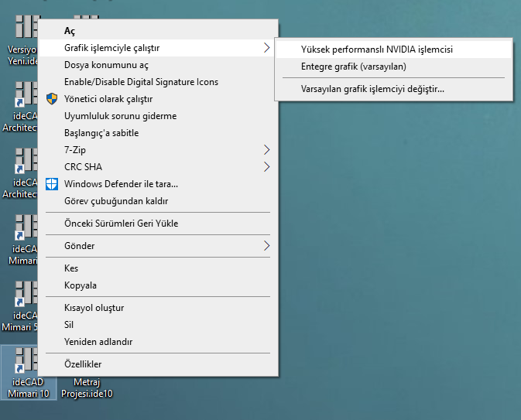This screenshot has height=420, width=521.
Task: Choose Yüksek performanslı NVIDIA işlemcisi
Action: pos(393,50)
